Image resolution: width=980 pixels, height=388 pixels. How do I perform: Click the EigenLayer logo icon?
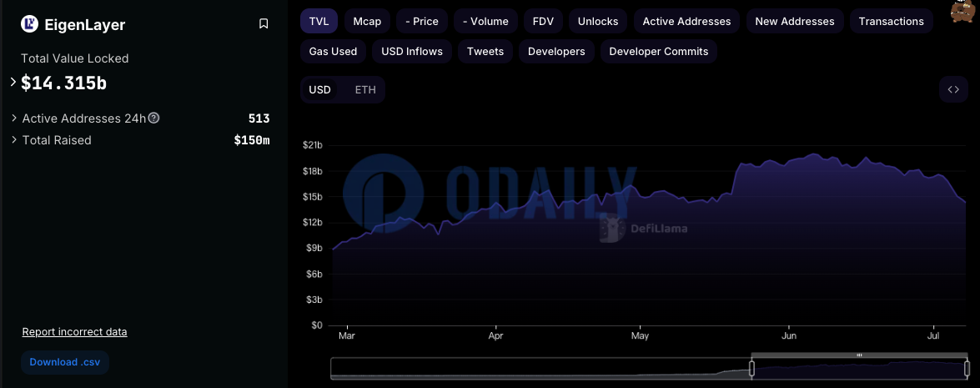tap(30, 24)
